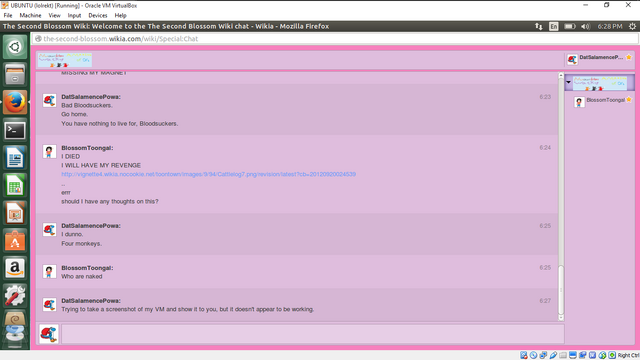This screenshot has width=640, height=360.
Task: Open LibreOffice Impress from the dock
Action: (15, 213)
